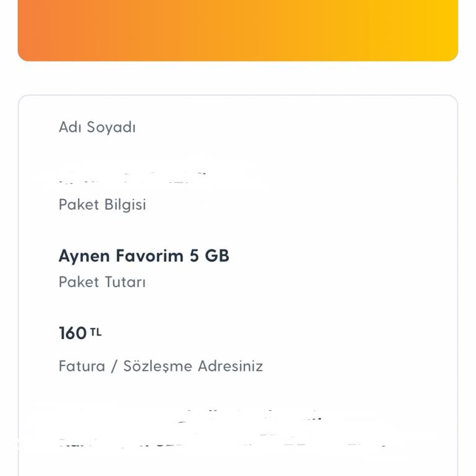Click the "Paket Bilgisi" label
This screenshot has height=476, width=476.
pos(102,205)
